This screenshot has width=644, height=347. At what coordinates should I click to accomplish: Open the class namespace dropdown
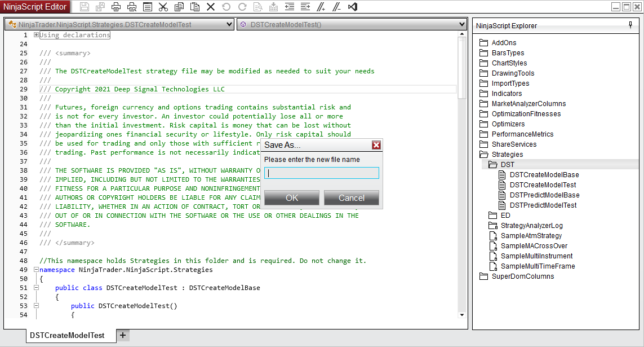pyautogui.click(x=119, y=24)
